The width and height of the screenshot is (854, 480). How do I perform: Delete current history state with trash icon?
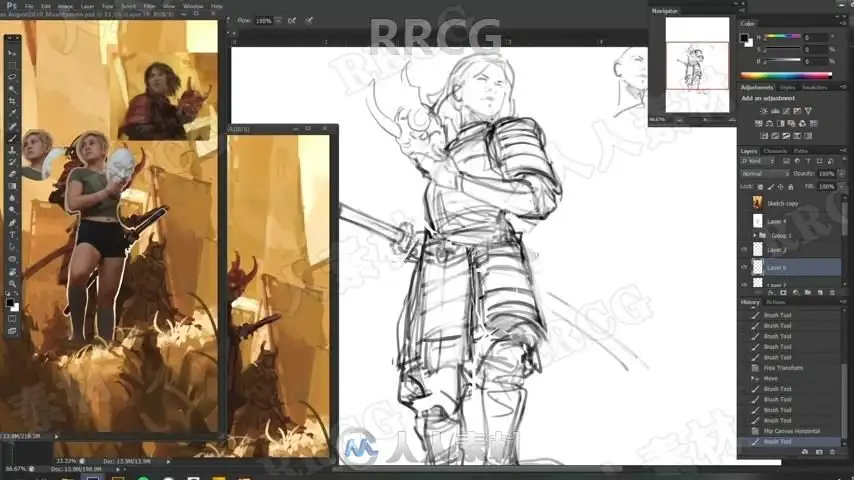coord(832,452)
